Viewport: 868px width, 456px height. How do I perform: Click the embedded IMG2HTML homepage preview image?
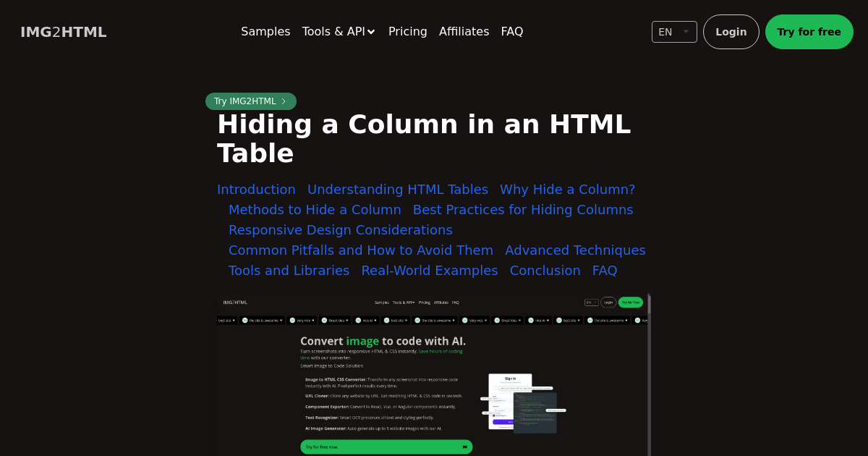pos(432,375)
